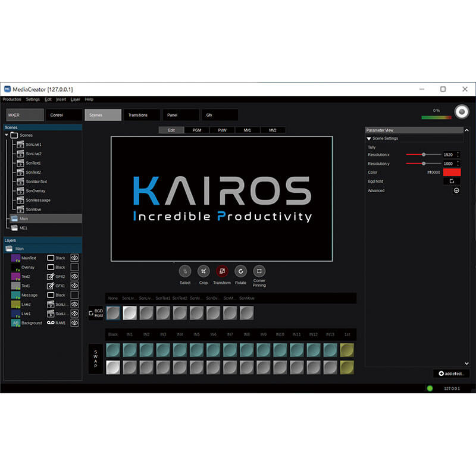Click the Bgd hold icon in Scene Settings

451,181
